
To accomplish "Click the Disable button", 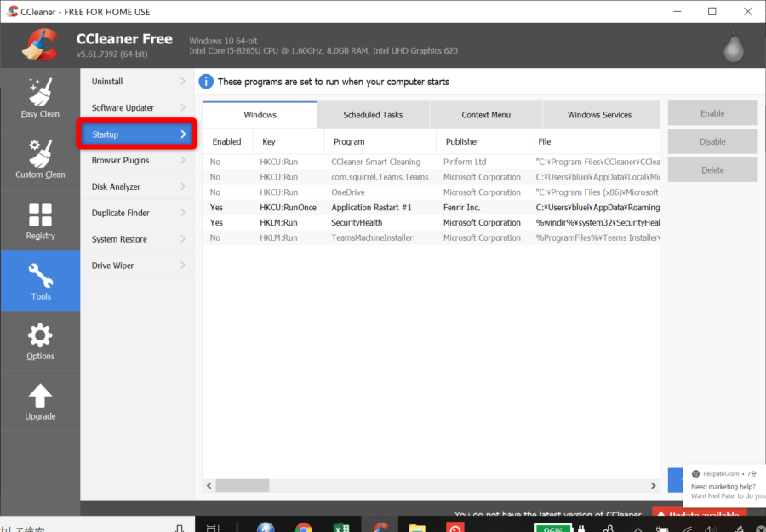I will click(x=712, y=141).
